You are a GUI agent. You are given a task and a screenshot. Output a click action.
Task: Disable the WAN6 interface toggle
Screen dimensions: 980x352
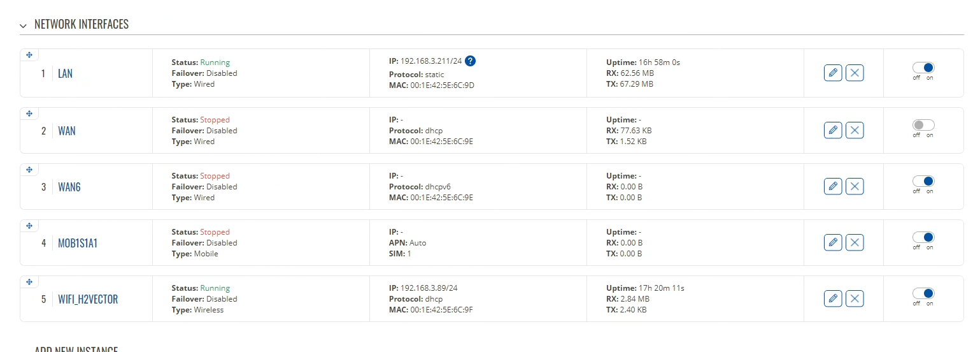[x=923, y=181]
